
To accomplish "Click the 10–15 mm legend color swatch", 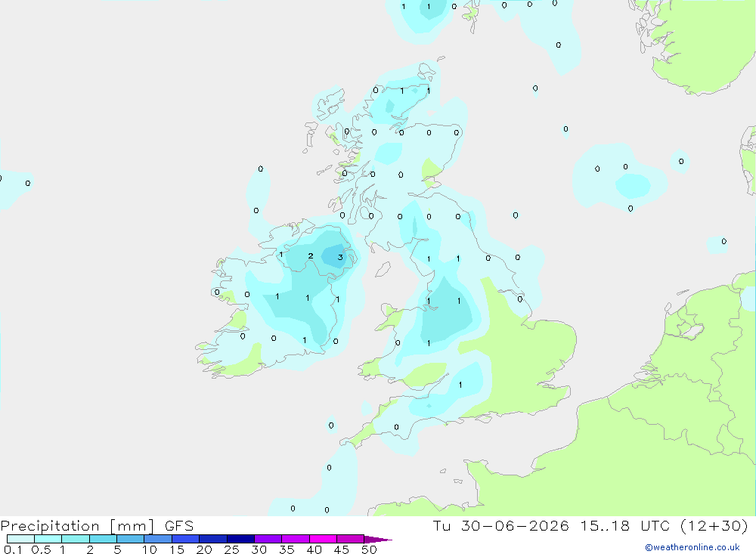I will [158, 539].
